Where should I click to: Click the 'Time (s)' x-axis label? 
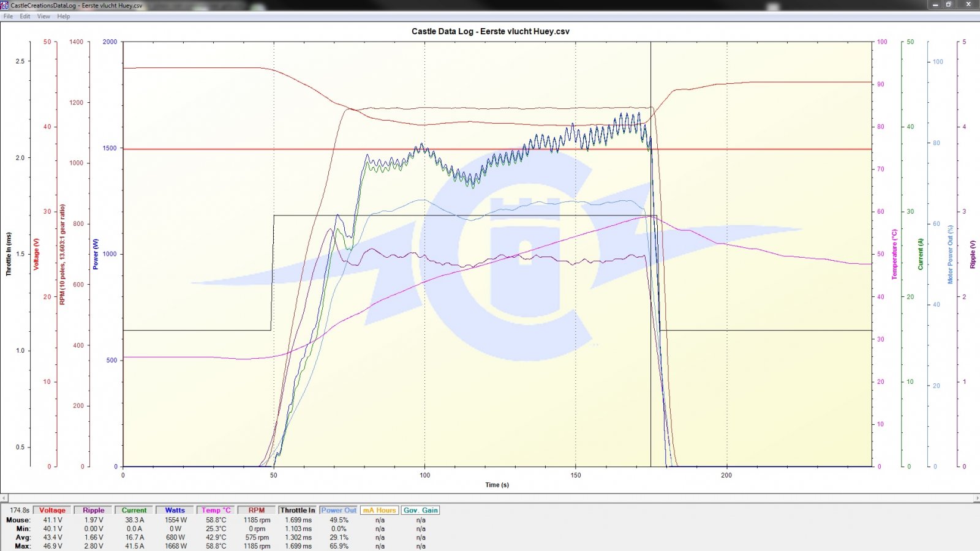pyautogui.click(x=497, y=485)
